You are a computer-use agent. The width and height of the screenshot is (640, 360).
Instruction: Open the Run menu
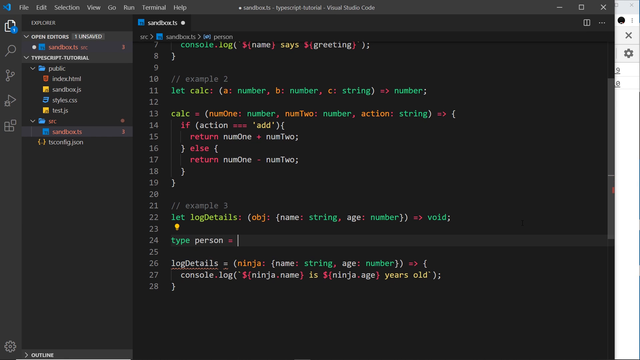pyautogui.click(x=129, y=7)
